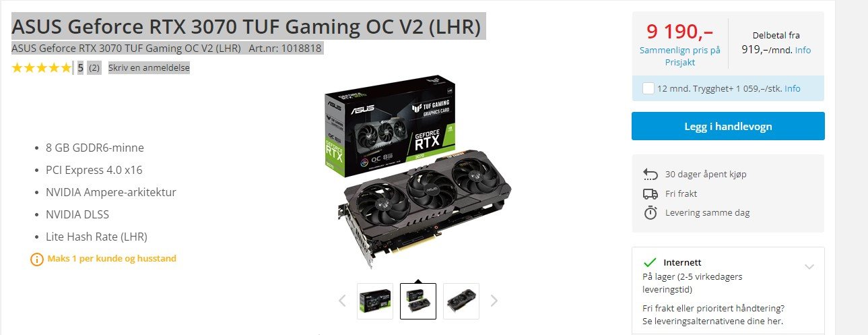Expand the Internett stock availability section
This screenshot has height=335, width=868.
pyautogui.click(x=809, y=267)
